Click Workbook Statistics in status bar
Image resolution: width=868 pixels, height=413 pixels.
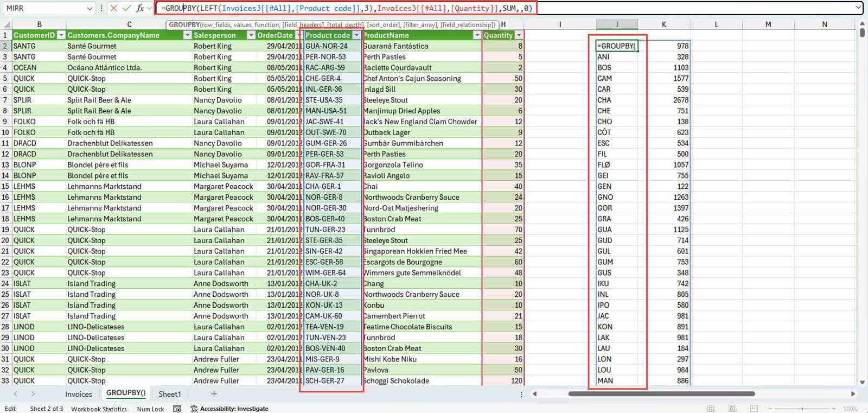99,409
